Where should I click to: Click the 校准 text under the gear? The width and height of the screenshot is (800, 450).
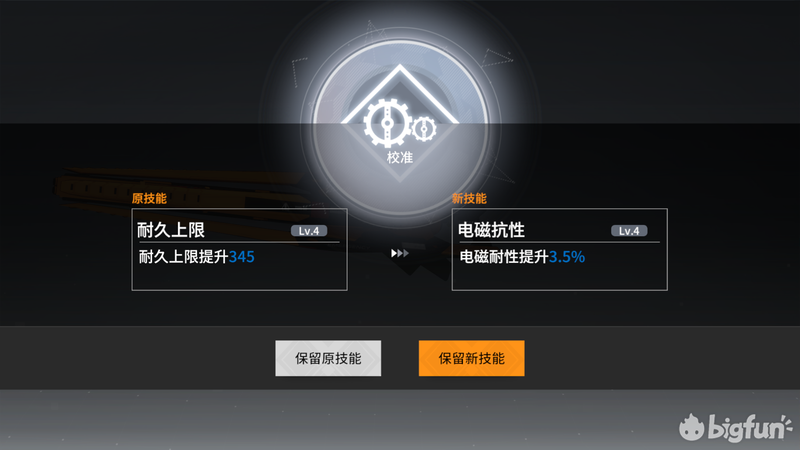coord(400,157)
